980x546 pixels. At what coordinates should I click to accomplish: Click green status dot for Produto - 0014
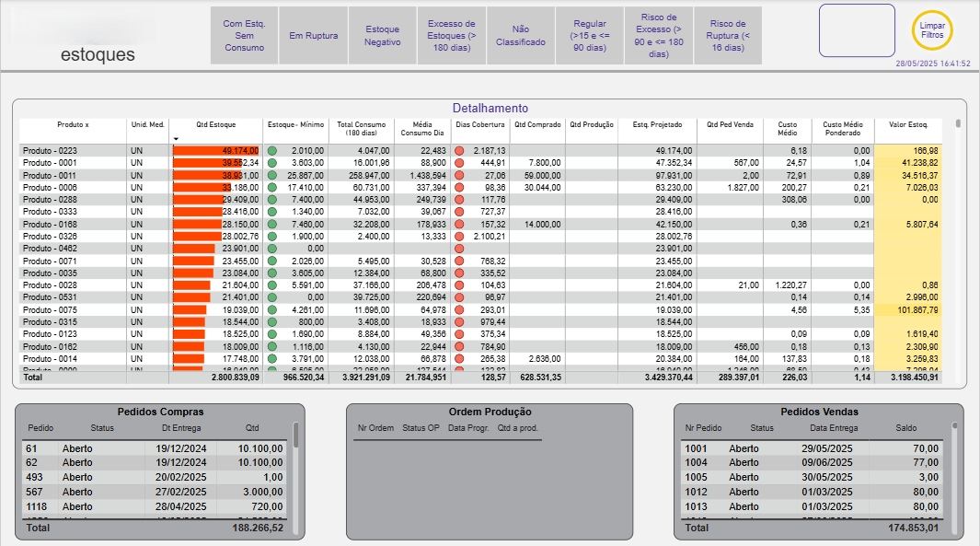[x=271, y=358]
